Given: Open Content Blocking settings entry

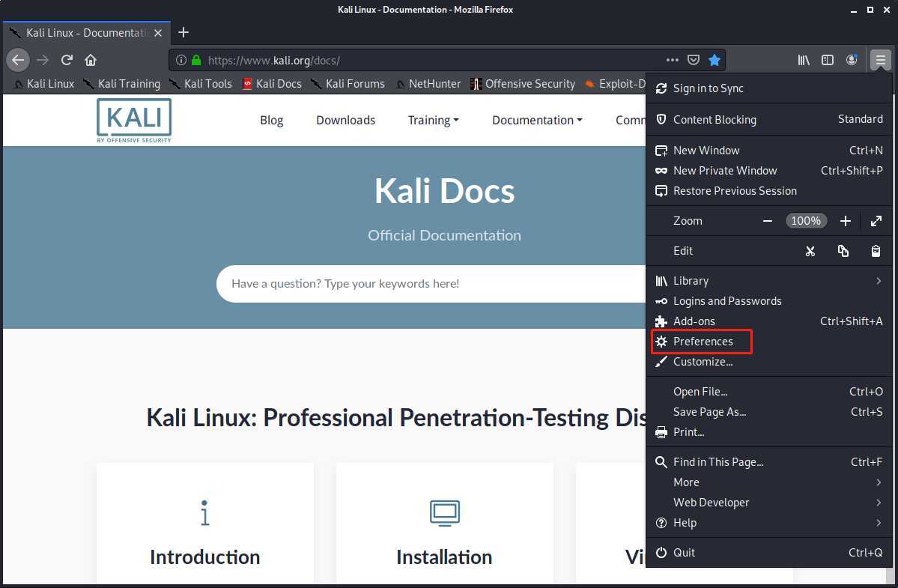Looking at the screenshot, I should coord(768,119).
